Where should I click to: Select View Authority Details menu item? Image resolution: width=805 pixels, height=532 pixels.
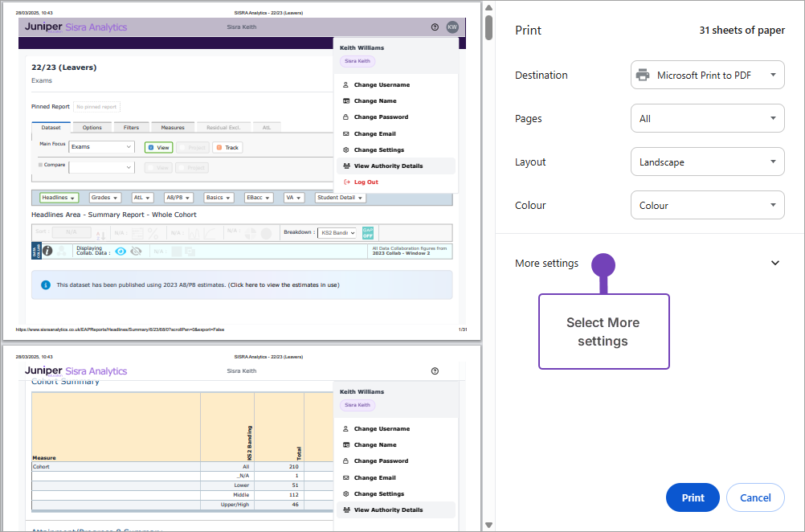click(388, 166)
